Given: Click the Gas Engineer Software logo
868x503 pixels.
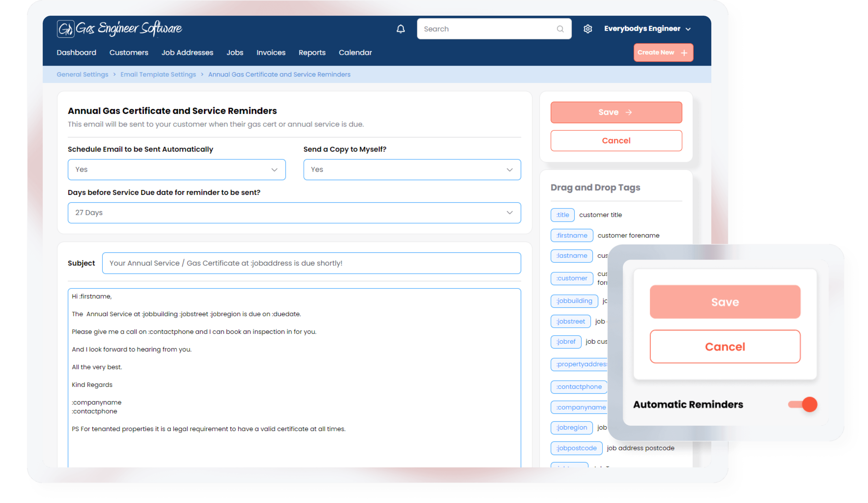Looking at the screenshot, I should point(119,29).
